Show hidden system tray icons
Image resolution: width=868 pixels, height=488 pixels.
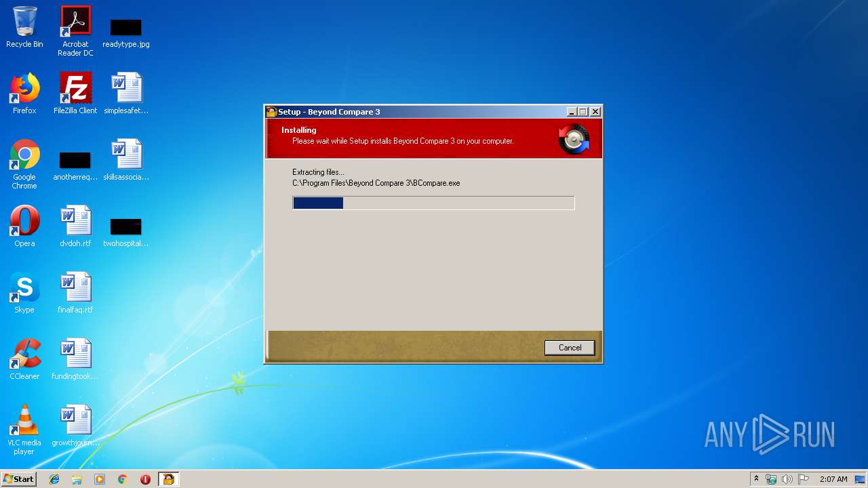756,479
